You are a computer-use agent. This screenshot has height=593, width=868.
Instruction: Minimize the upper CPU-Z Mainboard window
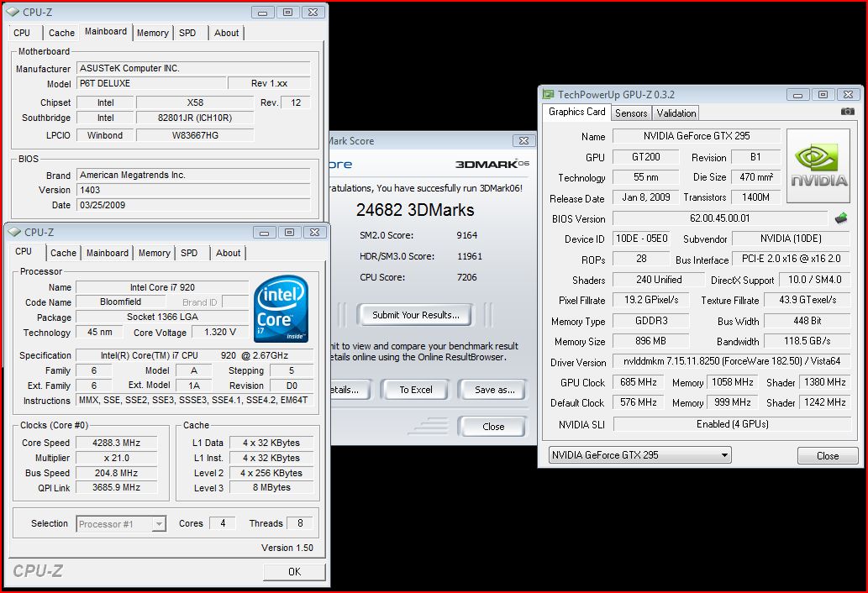(x=262, y=12)
